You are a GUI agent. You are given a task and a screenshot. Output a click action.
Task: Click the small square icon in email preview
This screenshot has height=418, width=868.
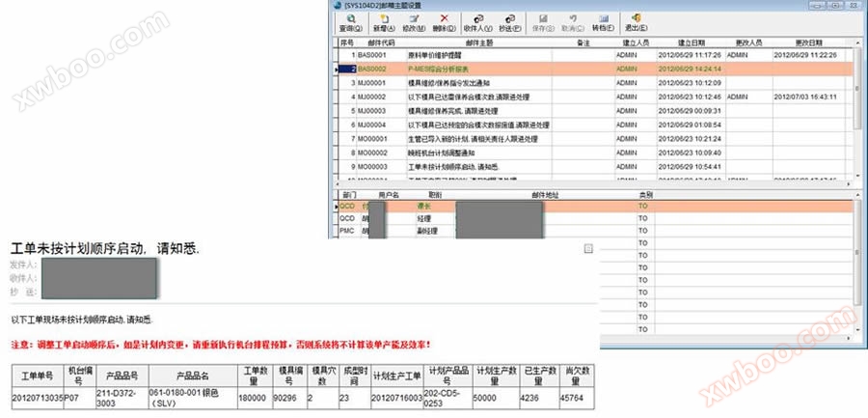(x=588, y=249)
